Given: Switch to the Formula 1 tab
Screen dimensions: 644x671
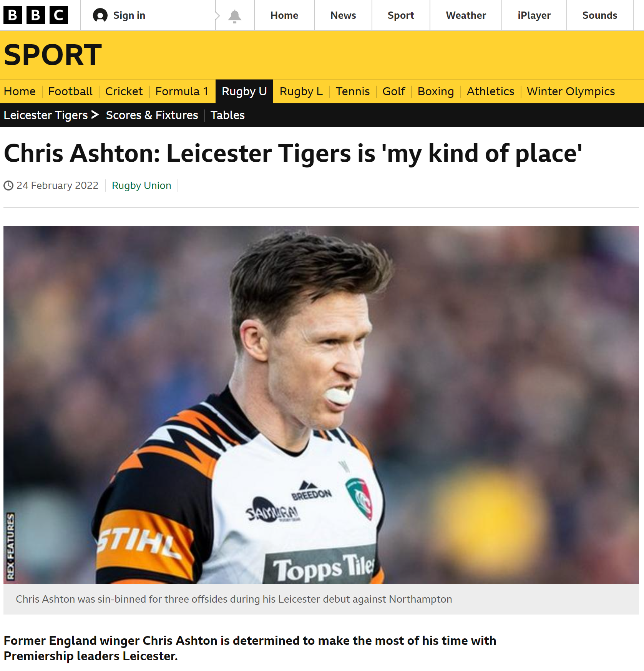Looking at the screenshot, I should click(x=182, y=91).
